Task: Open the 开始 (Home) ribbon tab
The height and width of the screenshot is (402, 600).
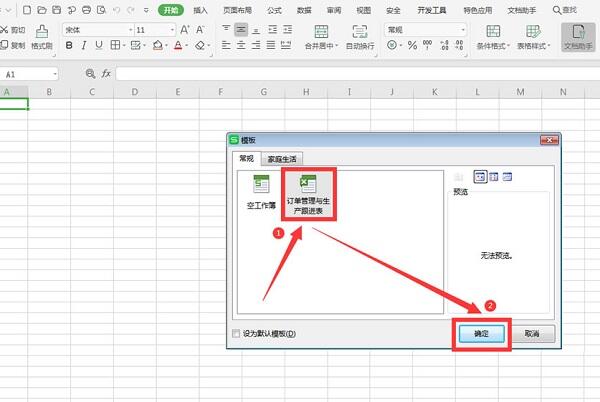Action: click(x=171, y=10)
